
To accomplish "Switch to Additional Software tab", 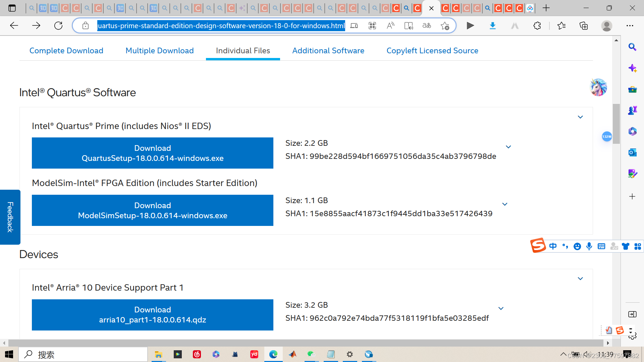I will [x=328, y=51].
